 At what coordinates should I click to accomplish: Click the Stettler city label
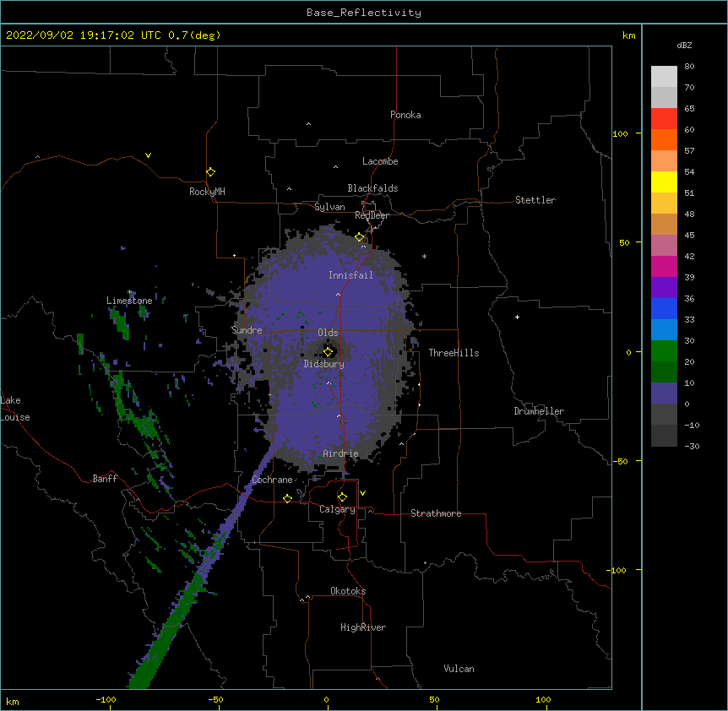click(x=535, y=200)
